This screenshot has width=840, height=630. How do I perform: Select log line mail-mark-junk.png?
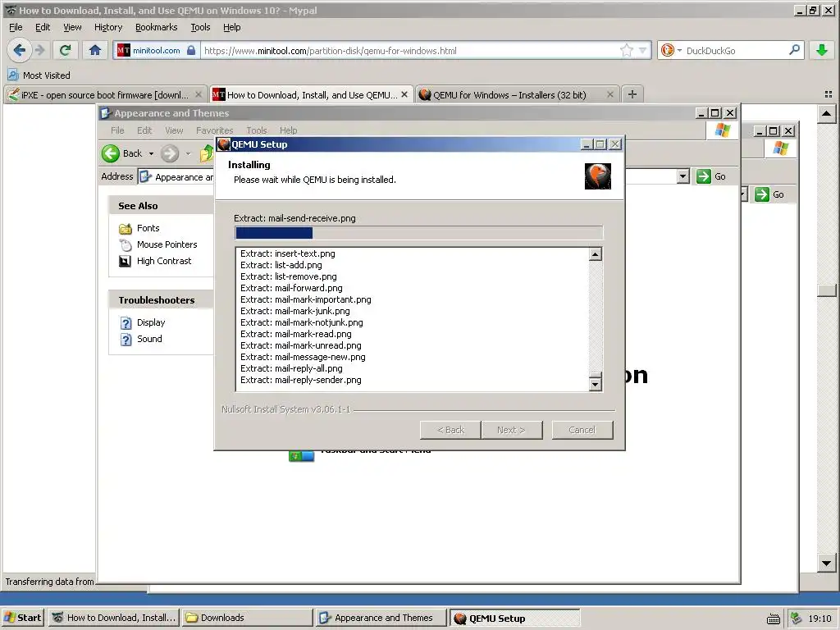click(295, 311)
